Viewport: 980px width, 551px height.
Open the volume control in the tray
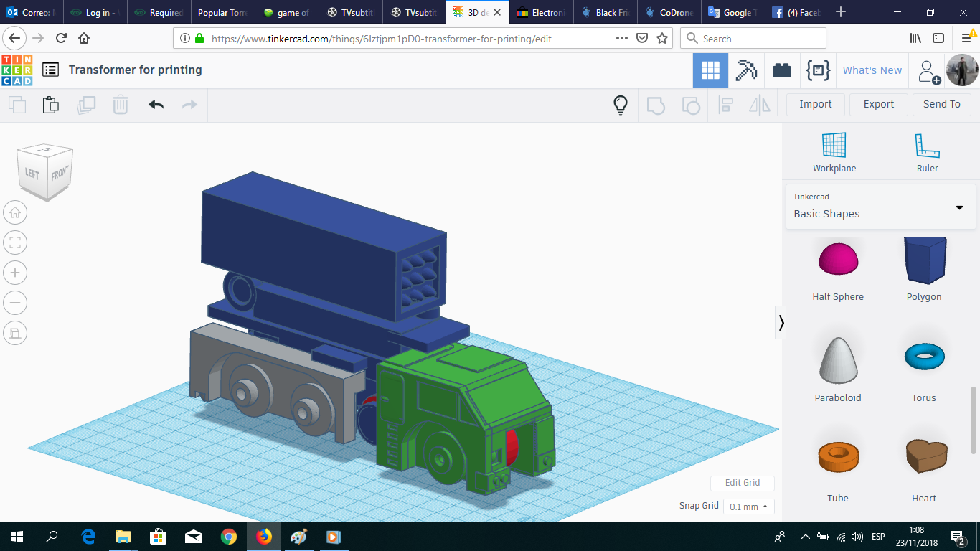pos(857,537)
